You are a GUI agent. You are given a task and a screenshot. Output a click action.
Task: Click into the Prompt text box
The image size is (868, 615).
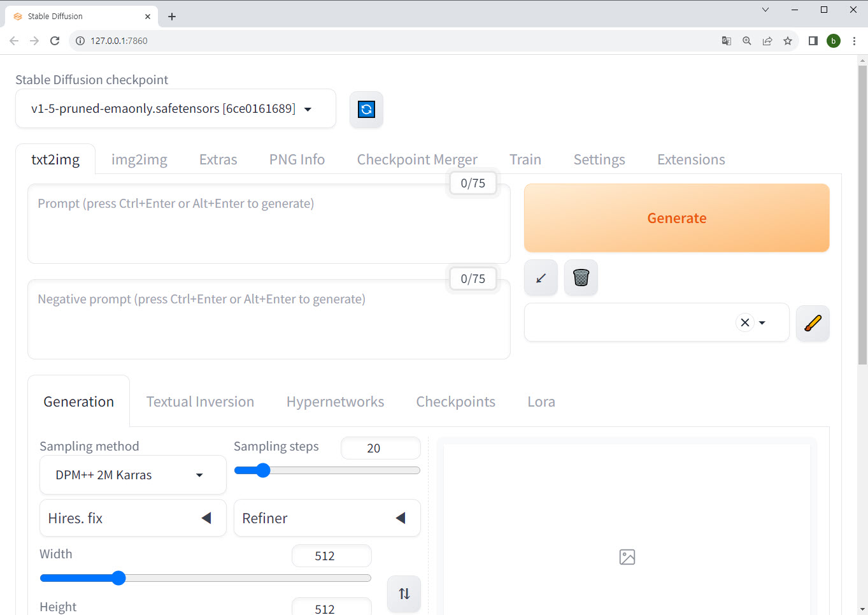(269, 224)
